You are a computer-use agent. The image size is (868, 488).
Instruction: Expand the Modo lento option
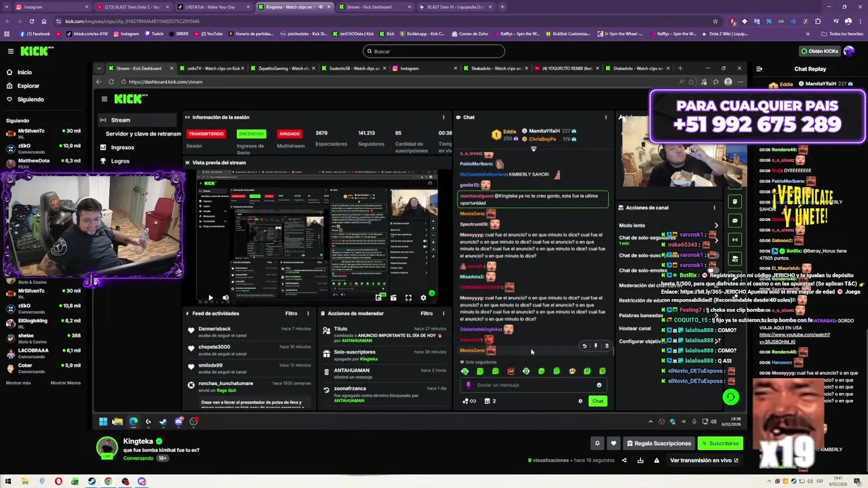716,225
